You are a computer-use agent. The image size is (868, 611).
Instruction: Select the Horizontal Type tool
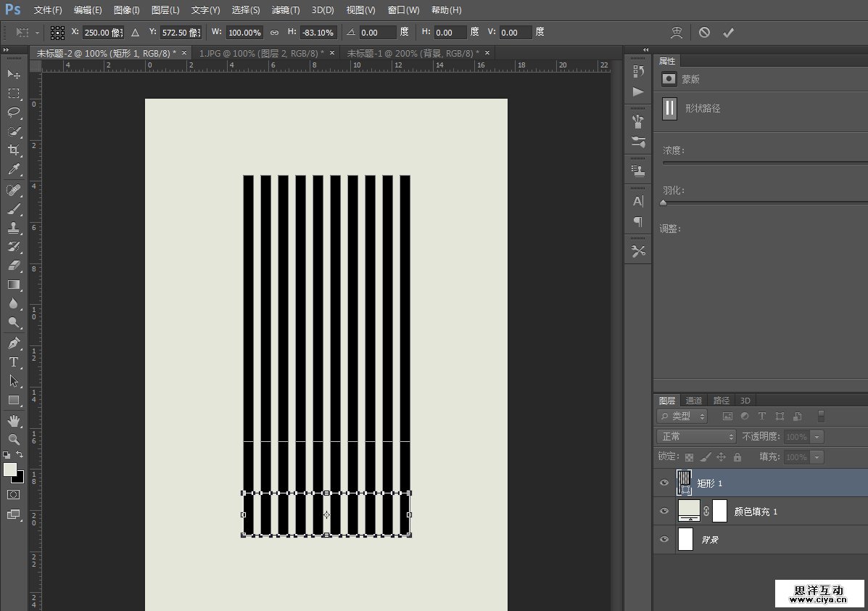14,362
